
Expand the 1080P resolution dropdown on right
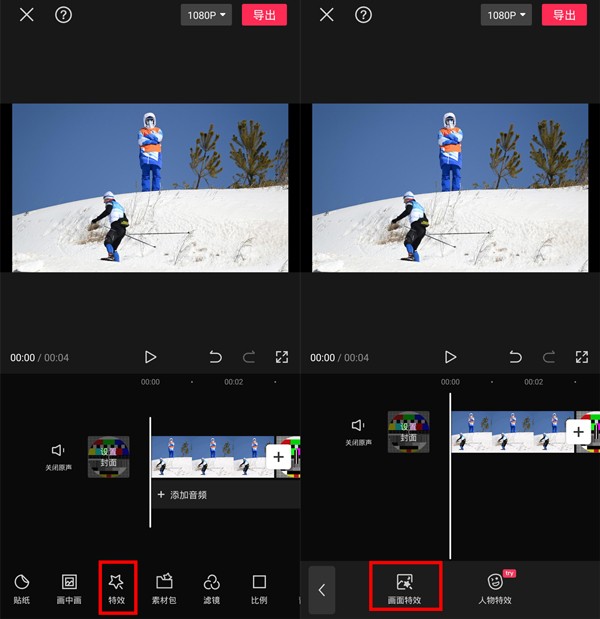pos(506,15)
